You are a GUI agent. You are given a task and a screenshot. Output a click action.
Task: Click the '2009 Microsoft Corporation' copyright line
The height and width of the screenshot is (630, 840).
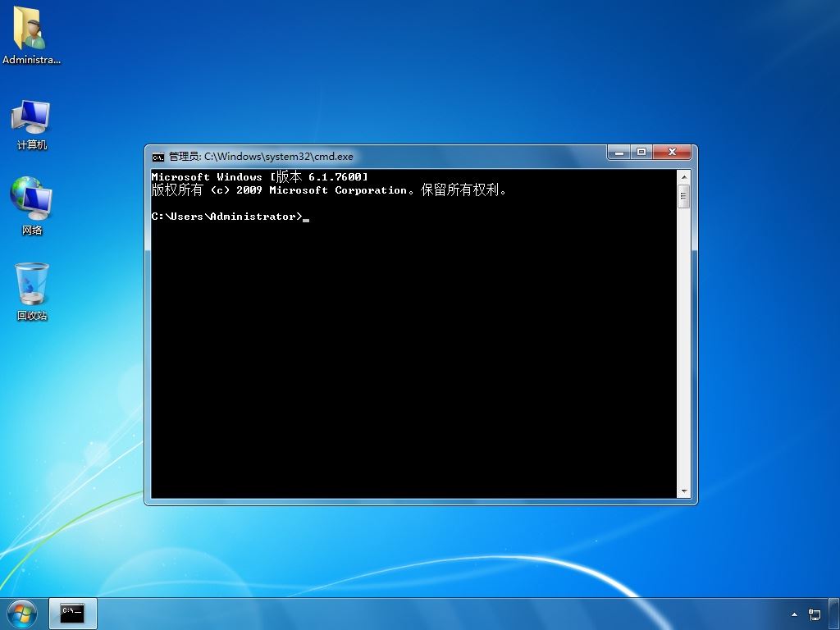point(329,190)
